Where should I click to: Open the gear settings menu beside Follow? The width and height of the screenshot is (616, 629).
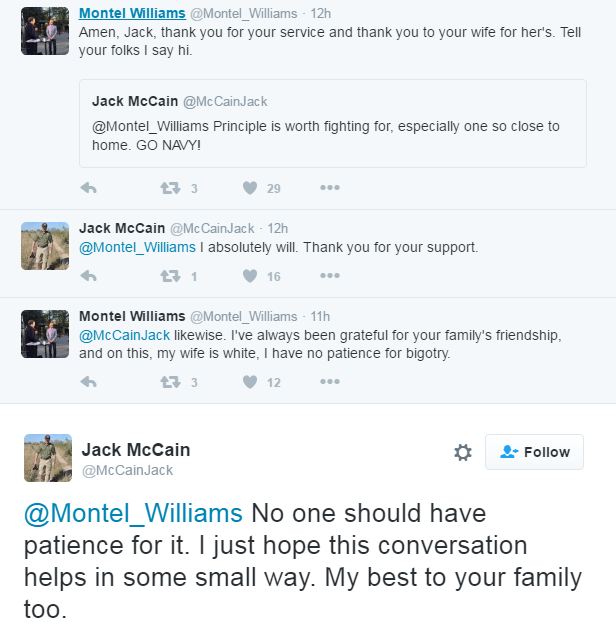(462, 452)
